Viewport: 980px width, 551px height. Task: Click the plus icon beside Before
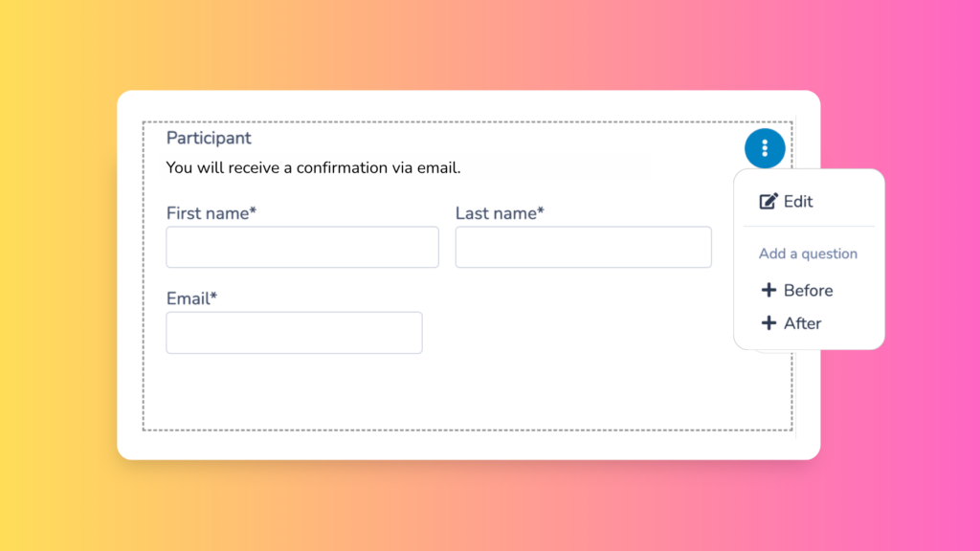coord(768,290)
